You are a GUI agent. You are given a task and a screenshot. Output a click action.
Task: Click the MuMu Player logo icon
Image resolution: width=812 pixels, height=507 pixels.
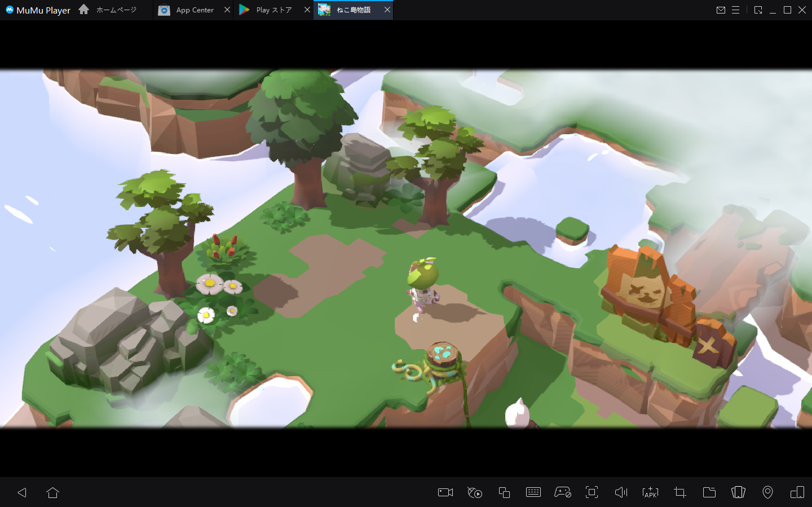click(x=9, y=10)
